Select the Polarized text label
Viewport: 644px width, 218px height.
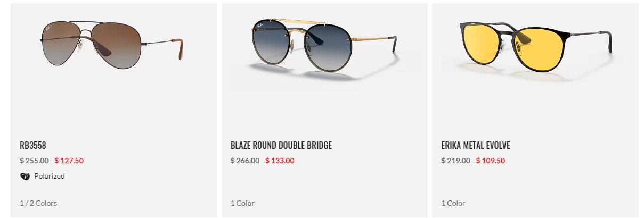point(50,177)
